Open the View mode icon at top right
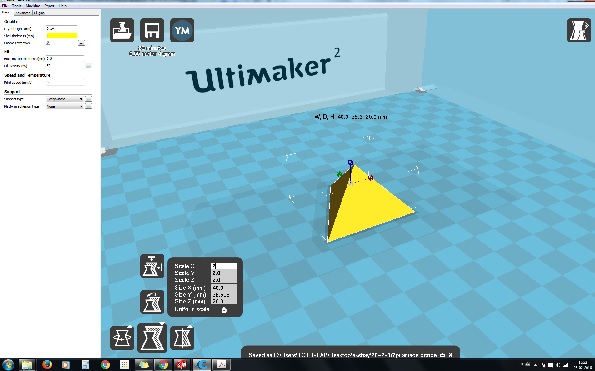595x371 pixels. coord(579,30)
